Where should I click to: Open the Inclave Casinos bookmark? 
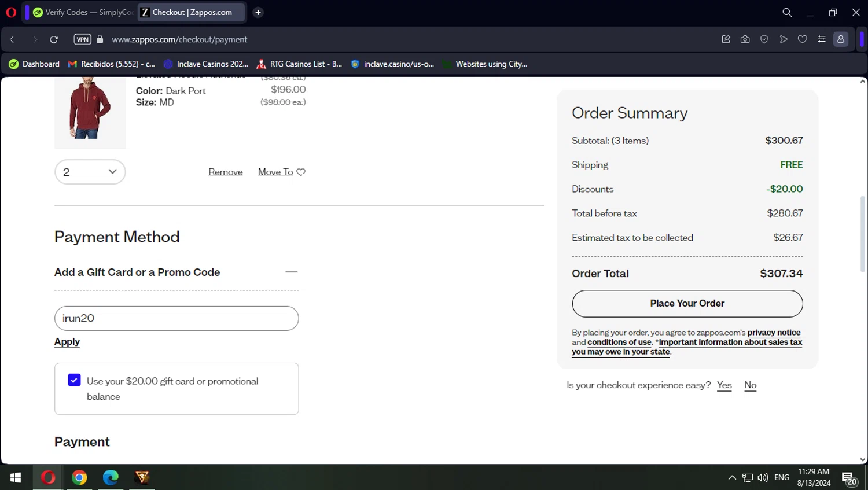pyautogui.click(x=206, y=64)
